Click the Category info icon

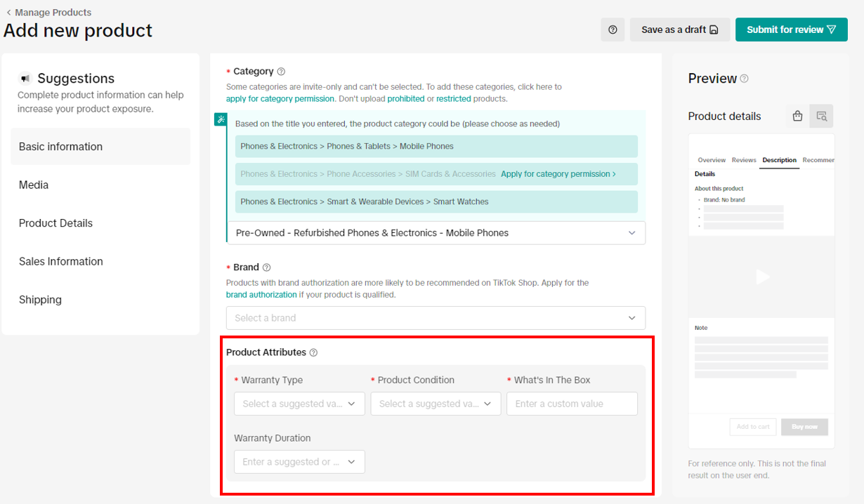click(281, 72)
